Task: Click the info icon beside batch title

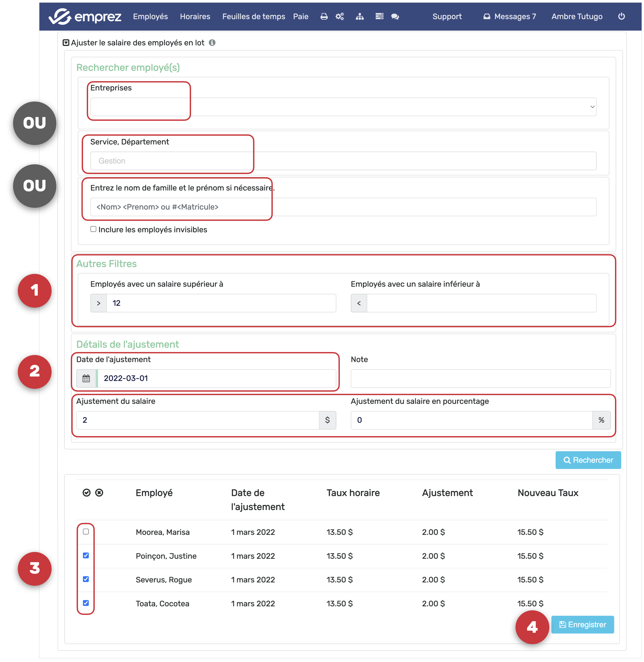Action: [212, 43]
